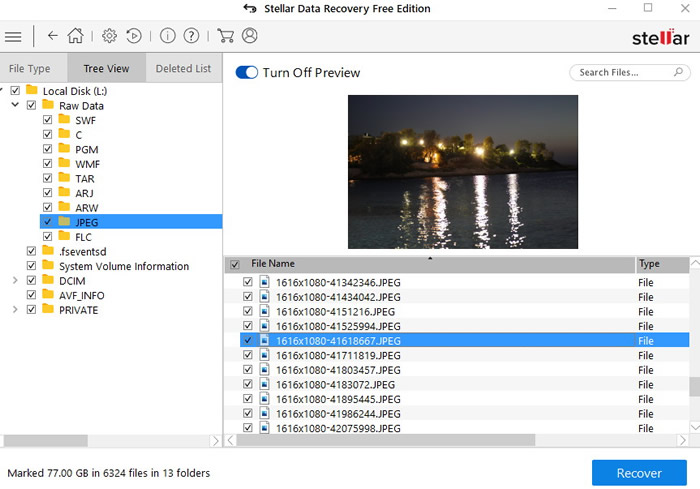The image size is (700, 489).
Task: Click the shopping cart icon
Action: [225, 36]
